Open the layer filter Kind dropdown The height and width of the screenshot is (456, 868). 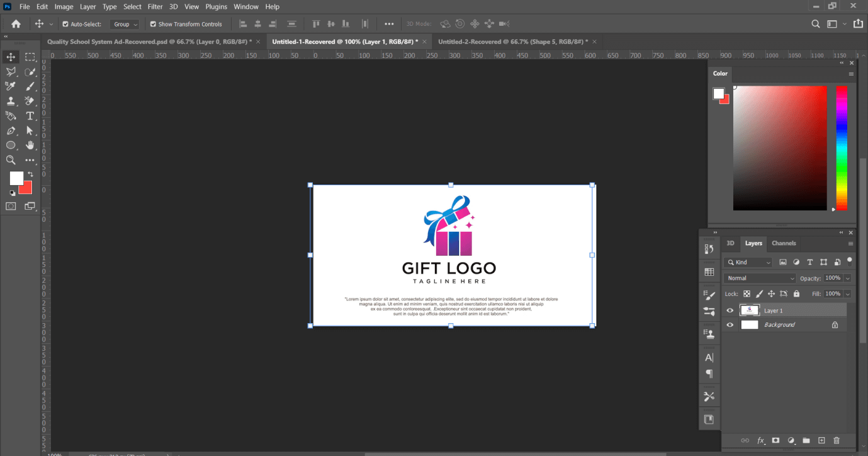tap(748, 262)
